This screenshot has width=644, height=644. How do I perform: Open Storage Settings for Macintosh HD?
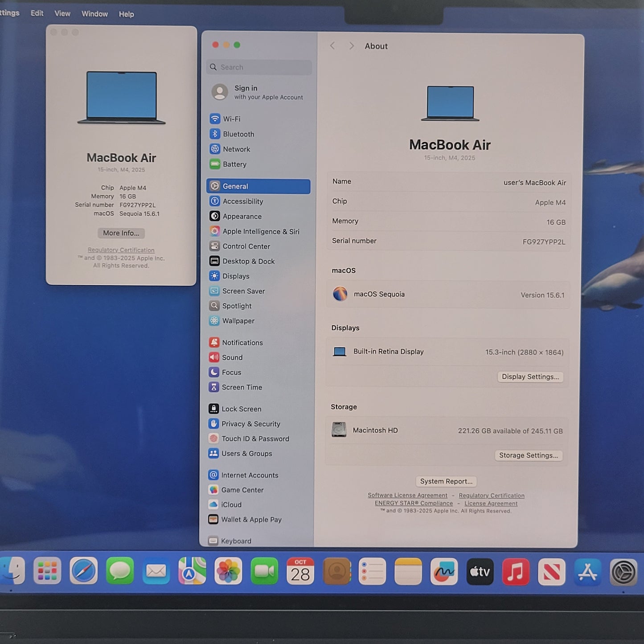pyautogui.click(x=529, y=455)
